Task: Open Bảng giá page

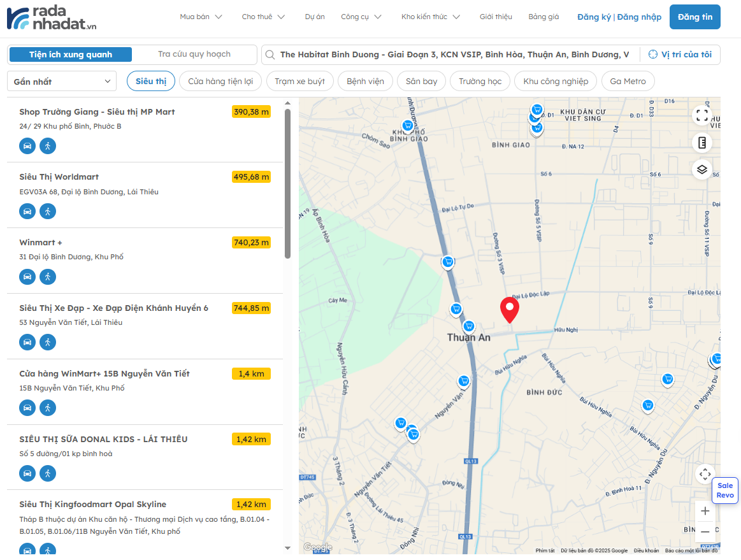Action: [x=543, y=17]
